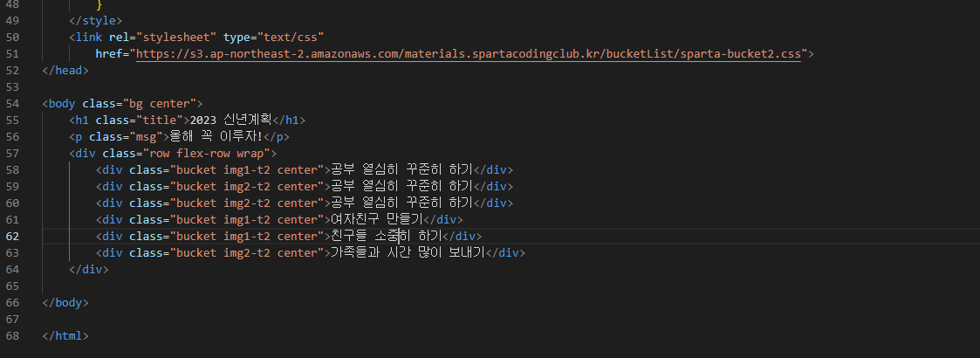Click line number 62 in the gutter
980x358 pixels.
pyautogui.click(x=12, y=237)
